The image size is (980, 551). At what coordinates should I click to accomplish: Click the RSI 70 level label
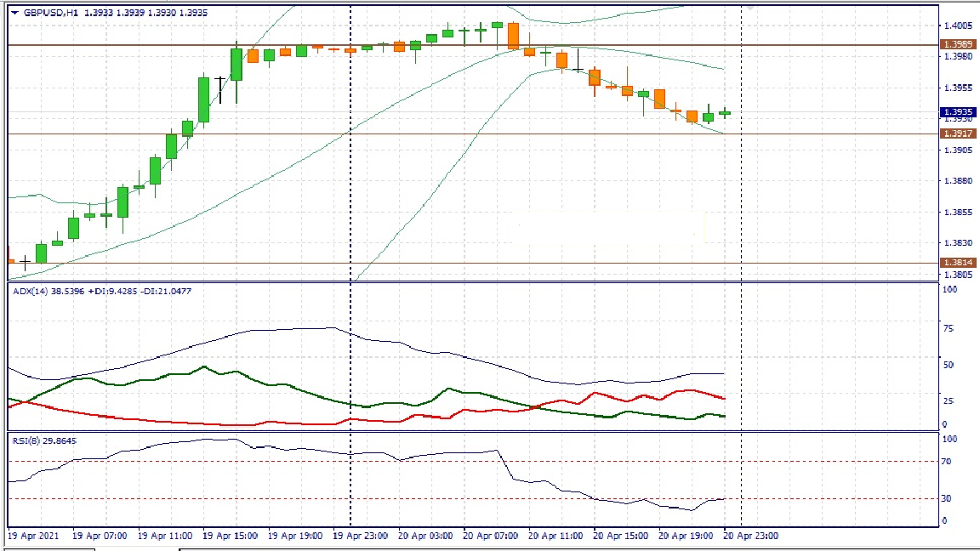point(945,462)
